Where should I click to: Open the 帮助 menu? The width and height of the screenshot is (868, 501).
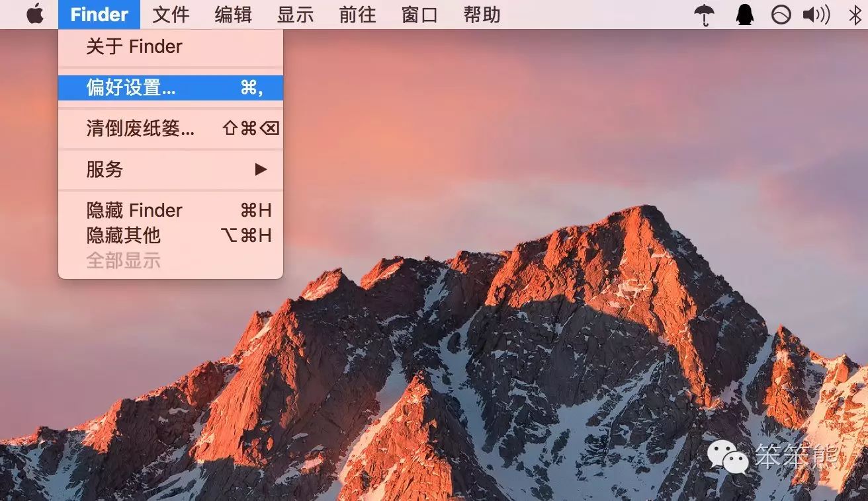tap(482, 15)
